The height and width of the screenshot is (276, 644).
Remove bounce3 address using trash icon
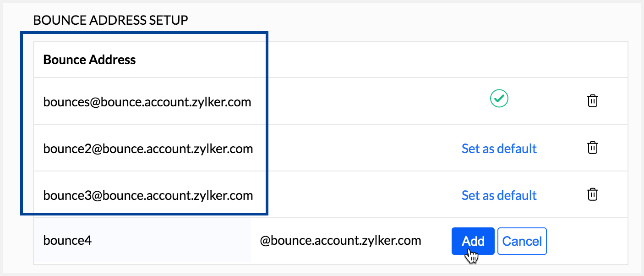coord(593,194)
